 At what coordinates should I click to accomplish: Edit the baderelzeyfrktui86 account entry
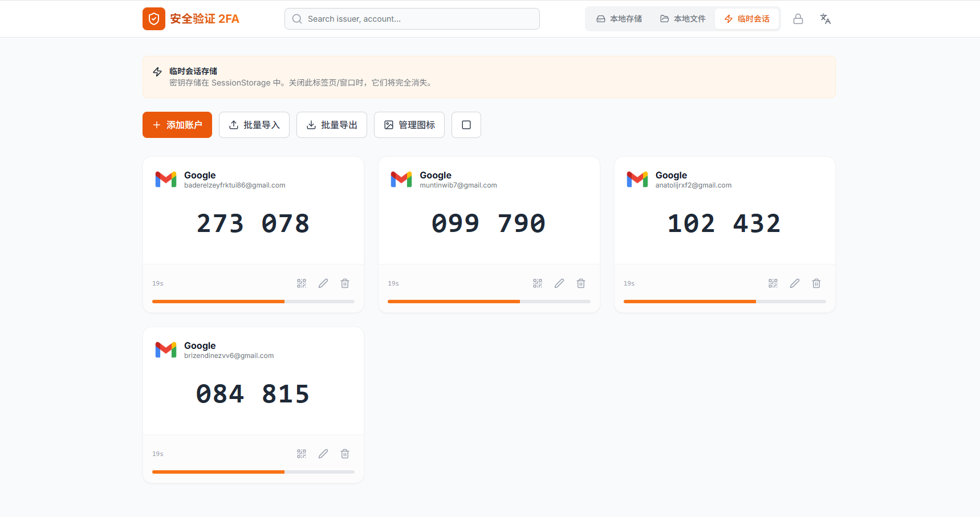[x=323, y=283]
